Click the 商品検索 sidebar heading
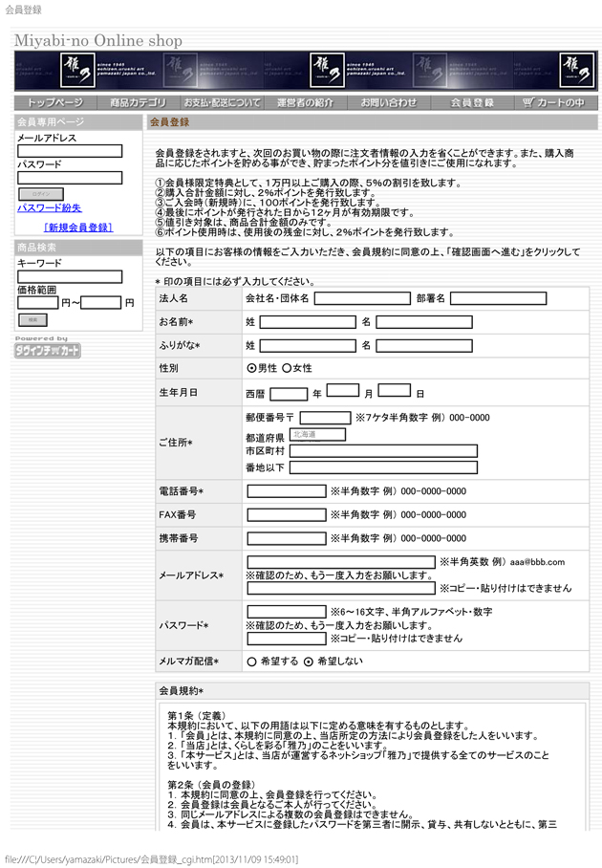602x868 pixels. (x=78, y=248)
